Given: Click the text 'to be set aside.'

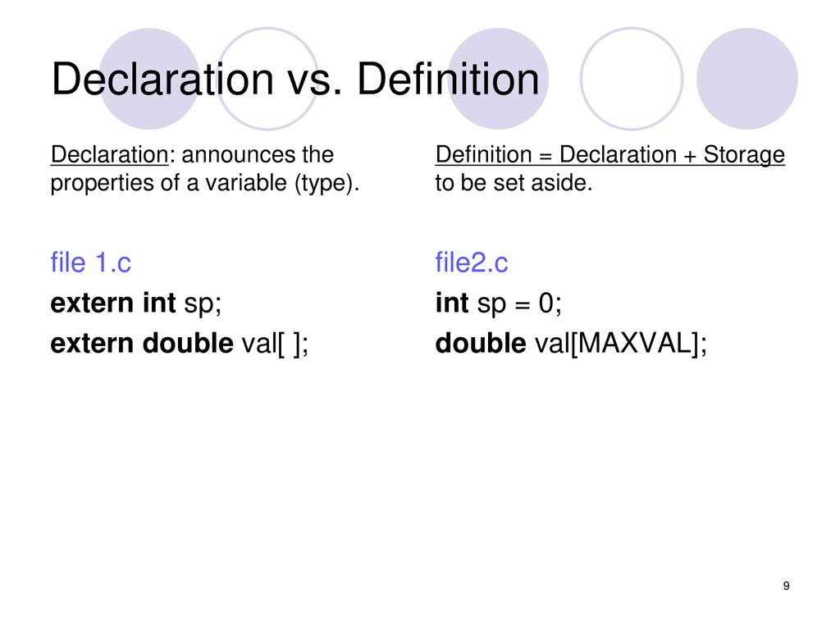Looking at the screenshot, I should tap(514, 183).
